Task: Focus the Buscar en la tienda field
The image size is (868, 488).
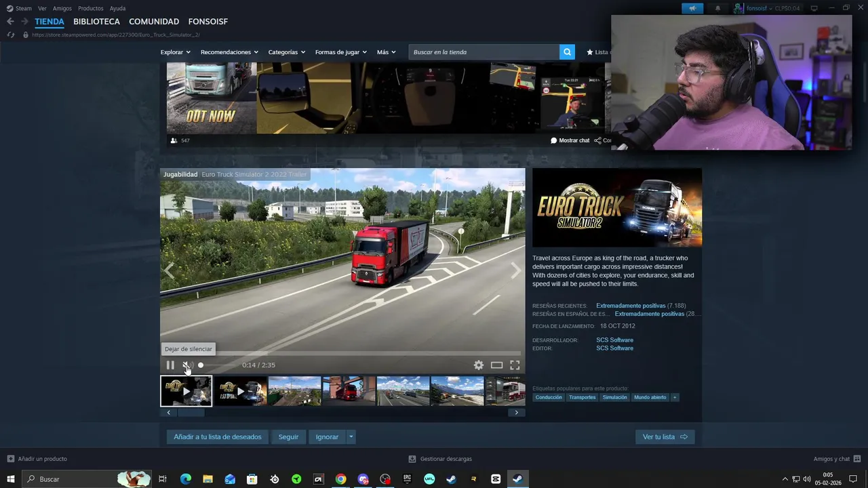Action: pos(484,52)
